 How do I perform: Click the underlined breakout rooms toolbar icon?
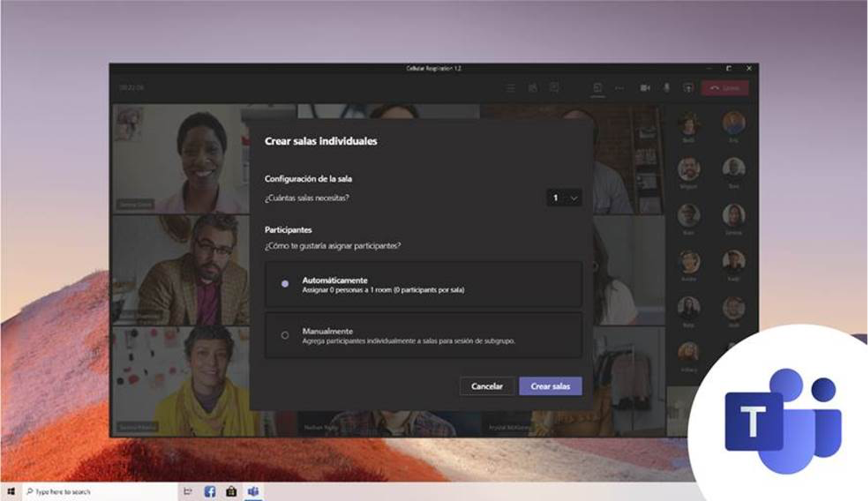tap(597, 88)
